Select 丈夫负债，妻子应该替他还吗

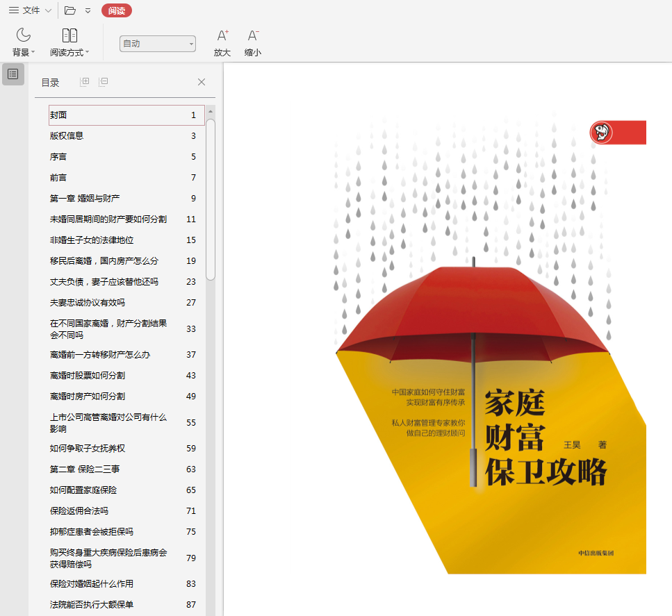[x=126, y=282]
